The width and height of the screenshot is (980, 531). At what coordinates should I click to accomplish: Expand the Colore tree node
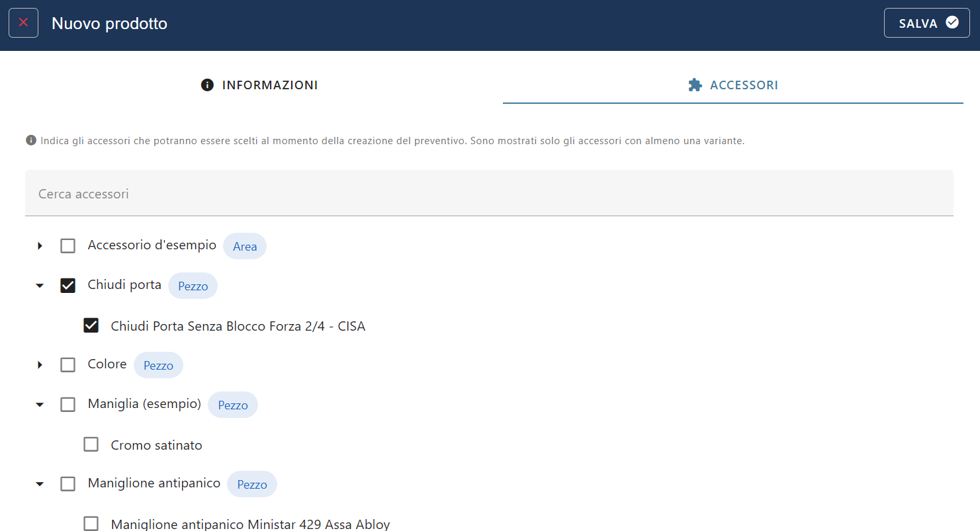click(x=40, y=365)
